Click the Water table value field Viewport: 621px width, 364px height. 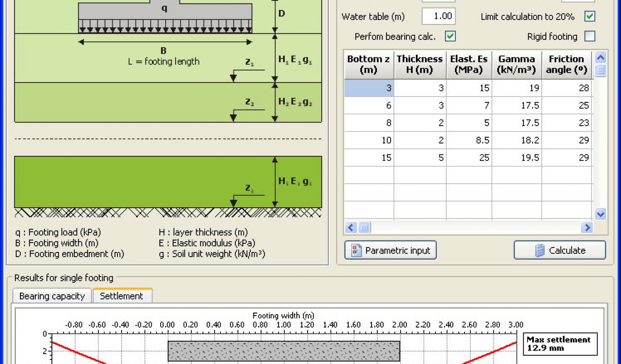pyautogui.click(x=438, y=16)
